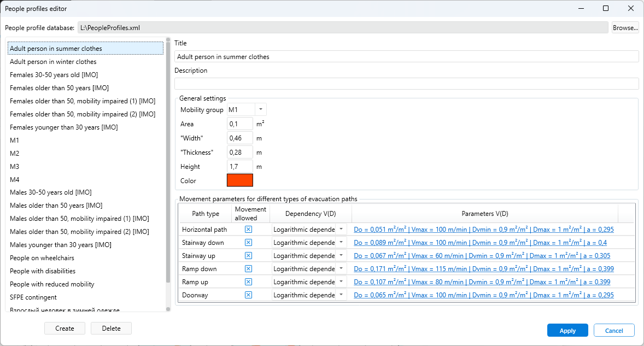Viewport: 644px width, 346px height.
Task: Click the Apply button
Action: pos(567,330)
